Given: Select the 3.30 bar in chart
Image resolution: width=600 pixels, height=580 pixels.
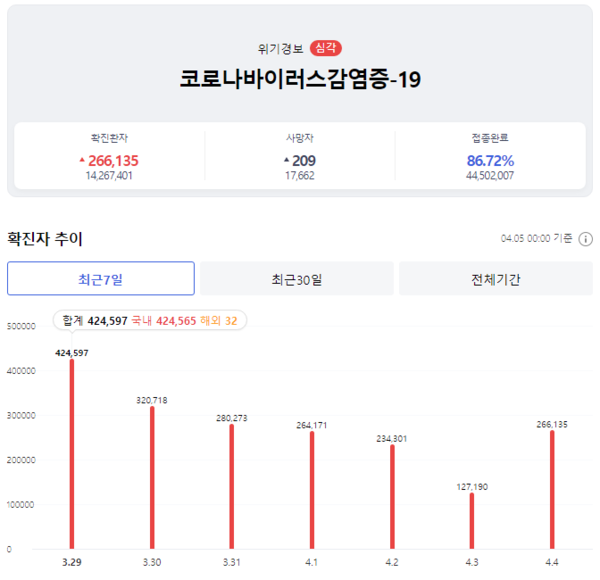Looking at the screenshot, I should [152, 477].
